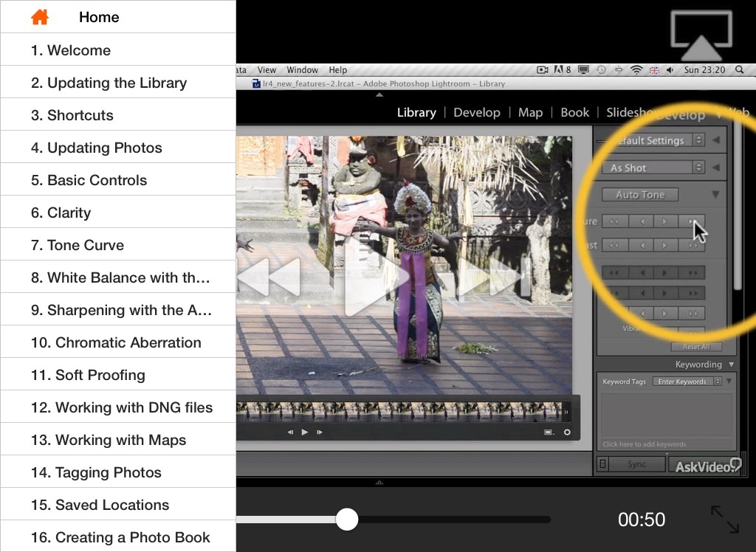Click the dancer video preview image
The height and width of the screenshot is (552, 756).
coord(404,265)
